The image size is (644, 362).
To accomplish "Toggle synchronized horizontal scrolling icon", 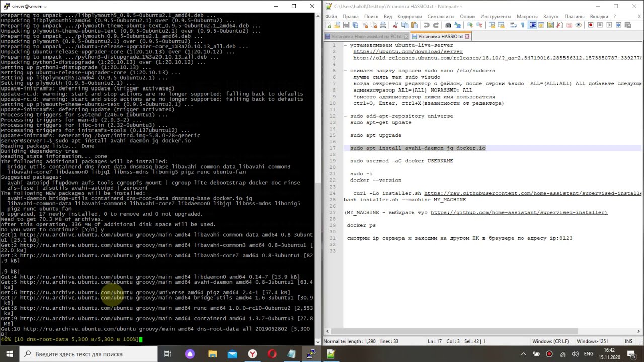I will (501, 25).
